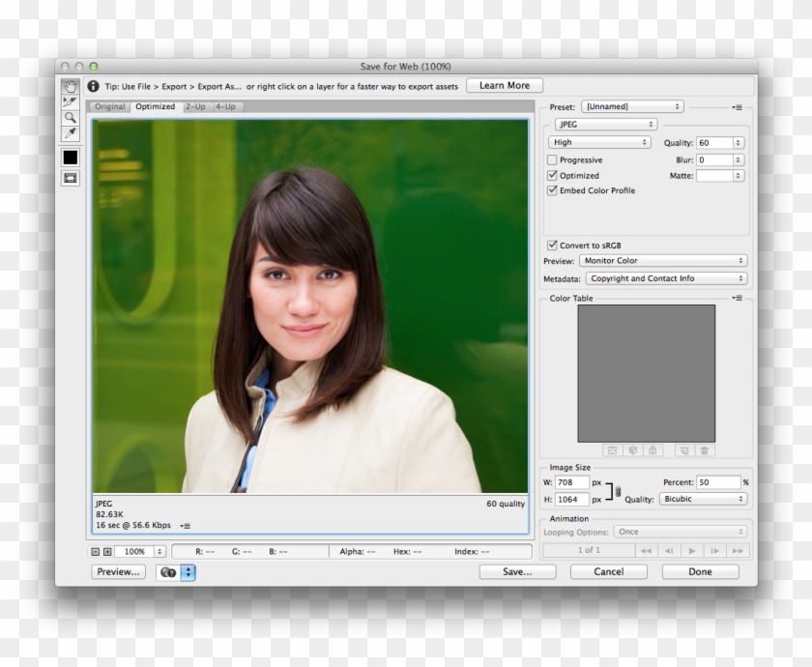This screenshot has height=667, width=812.
Task: Click the Learn More button
Action: [504, 85]
